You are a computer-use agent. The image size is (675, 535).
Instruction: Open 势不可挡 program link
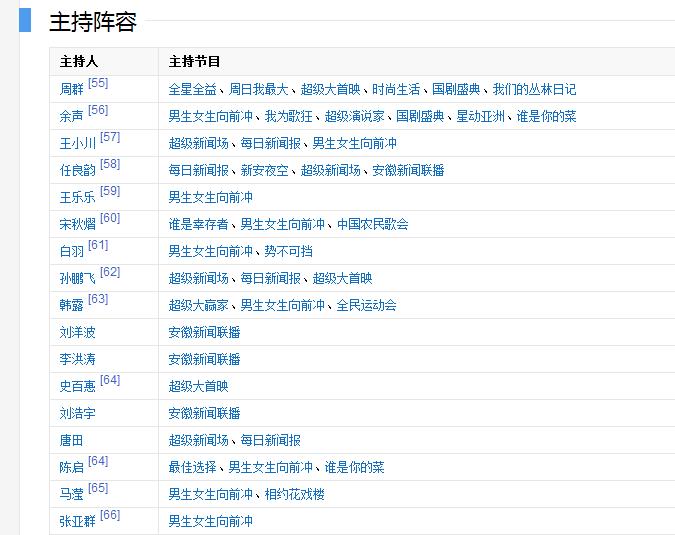(288, 251)
